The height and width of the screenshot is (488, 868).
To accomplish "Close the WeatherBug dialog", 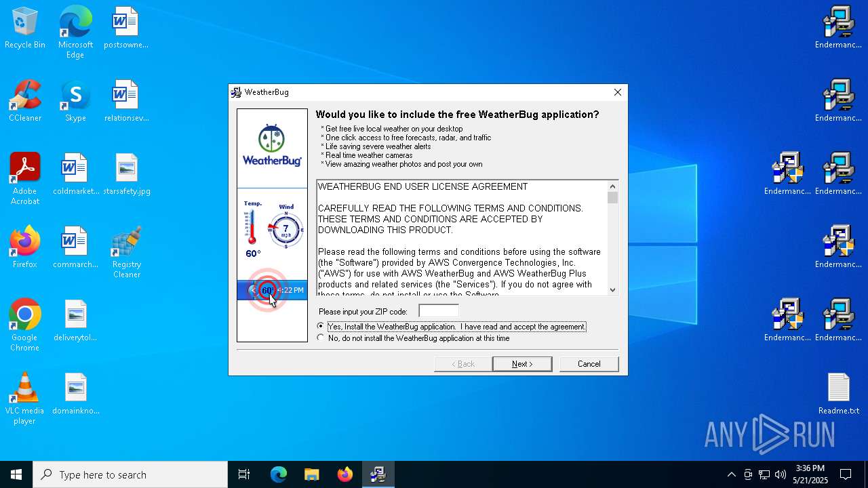I will (617, 92).
